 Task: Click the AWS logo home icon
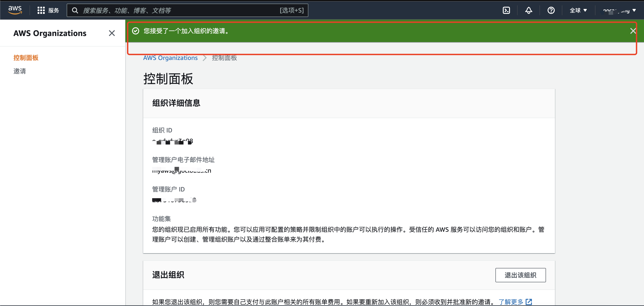click(15, 10)
